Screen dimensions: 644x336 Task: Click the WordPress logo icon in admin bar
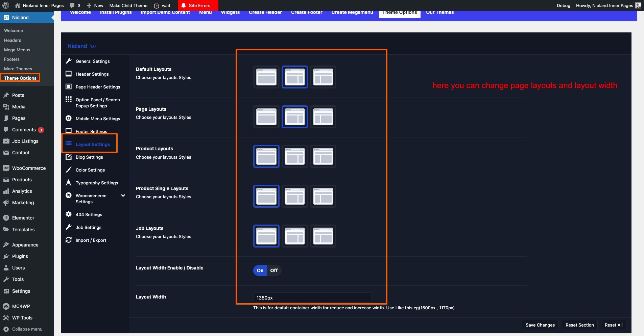(6, 5)
